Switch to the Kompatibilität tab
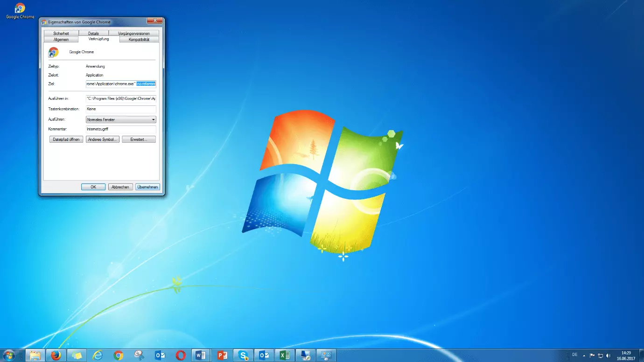Screen dimensions: 644x362 coord(139,40)
